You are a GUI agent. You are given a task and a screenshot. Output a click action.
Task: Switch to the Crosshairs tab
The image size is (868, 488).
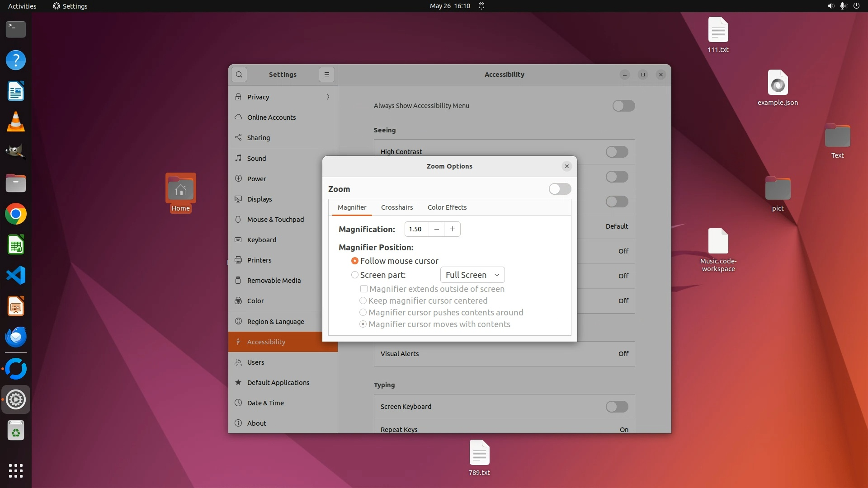396,207
